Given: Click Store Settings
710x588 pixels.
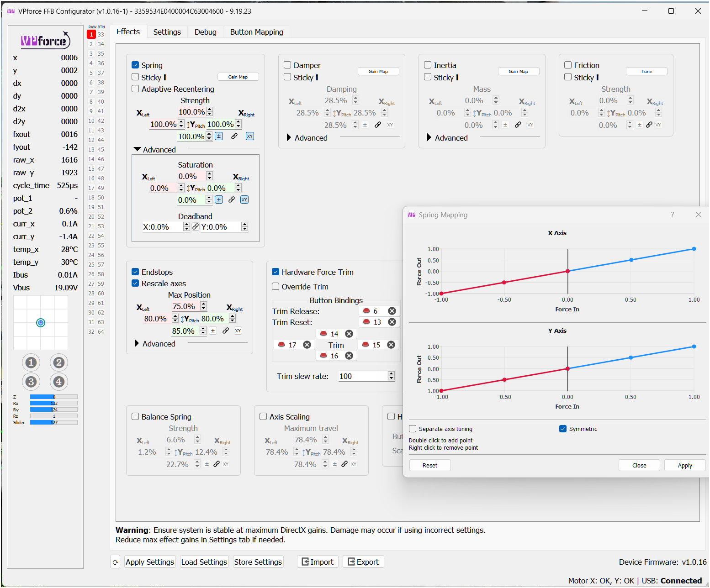Looking at the screenshot, I should pos(258,562).
